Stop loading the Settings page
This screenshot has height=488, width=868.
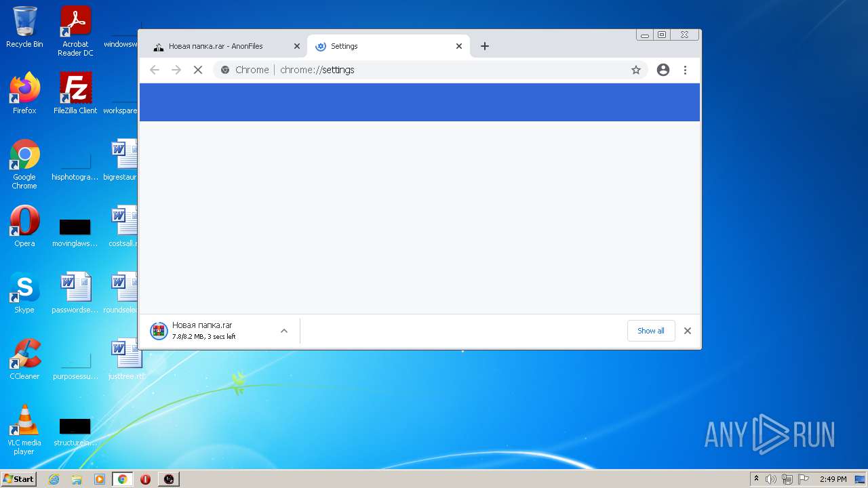coord(198,70)
